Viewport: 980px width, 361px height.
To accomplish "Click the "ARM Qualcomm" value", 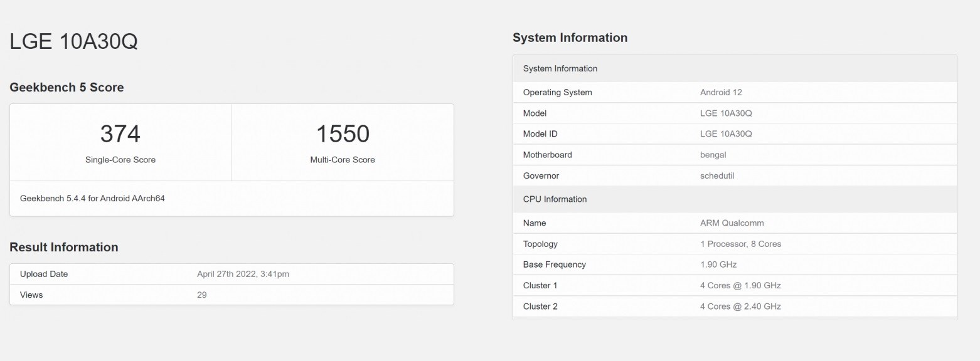I will tap(732, 223).
